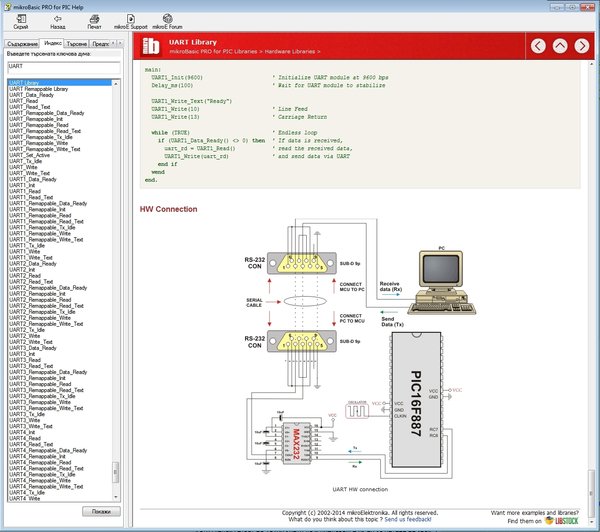Go up one level arrow in red header
600x532 pixels.
pos(560,46)
